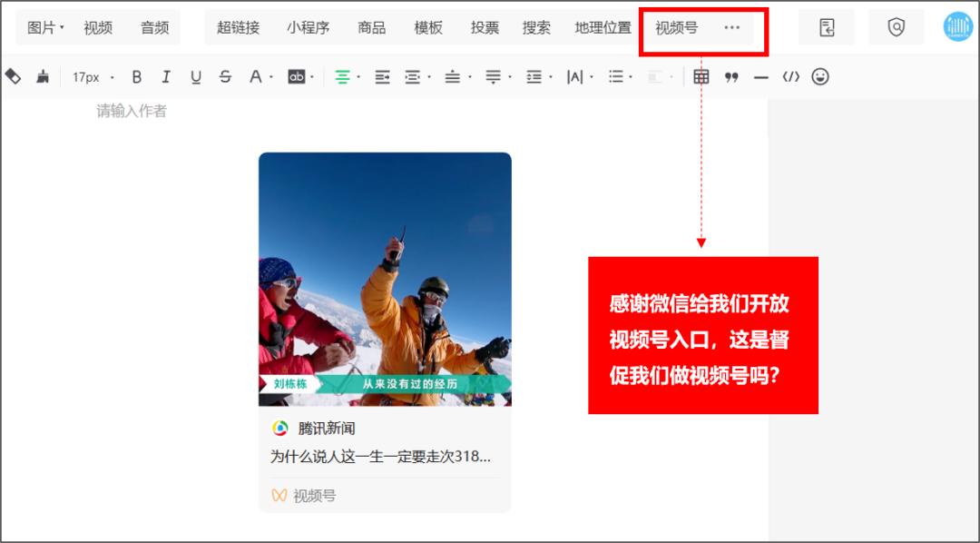
Task: Select the clear formatting eraser icon
Action: pyautogui.click(x=13, y=77)
